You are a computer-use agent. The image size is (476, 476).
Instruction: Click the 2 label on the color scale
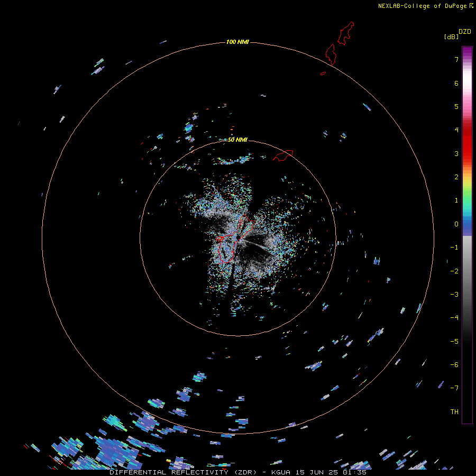click(456, 177)
